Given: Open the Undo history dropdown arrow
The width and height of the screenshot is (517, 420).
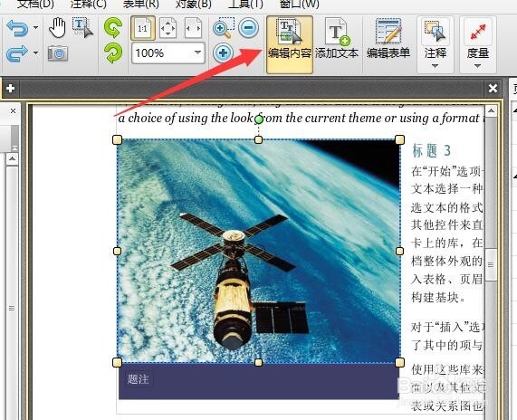Looking at the screenshot, I should point(35,27).
